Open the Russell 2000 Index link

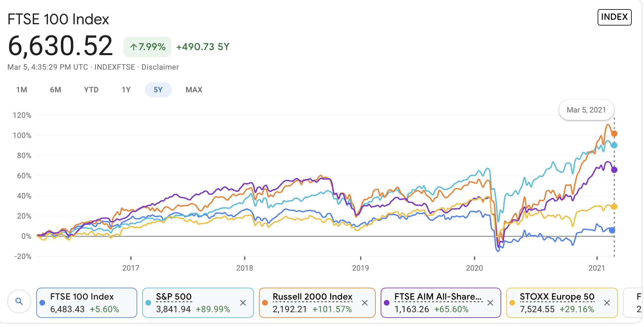(312, 296)
